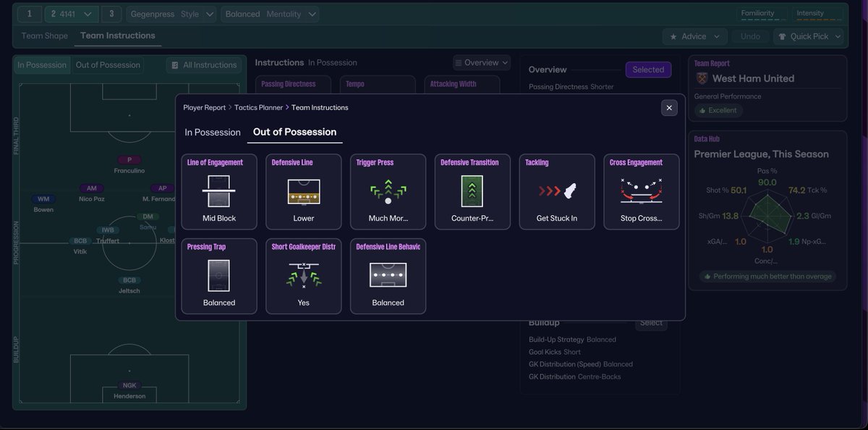Click the GK Distribution Centre-Backs entry
The image size is (868, 430).
click(x=574, y=376)
